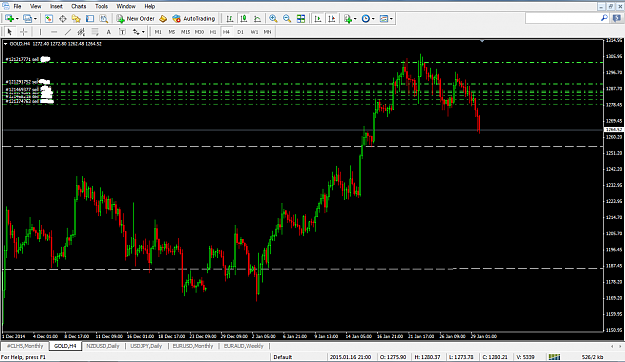The height and width of the screenshot is (362, 625).
Task: Expand the New Chart dropdown arrow
Action: point(17,19)
